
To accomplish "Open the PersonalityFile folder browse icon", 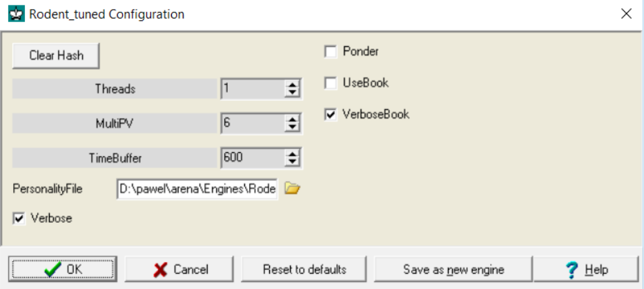I will coord(293,189).
